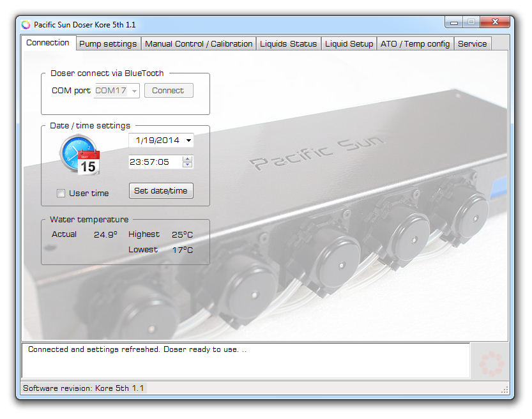This screenshot has width=532, height=419.
Task: Open the Pump settings tab
Action: [x=108, y=44]
